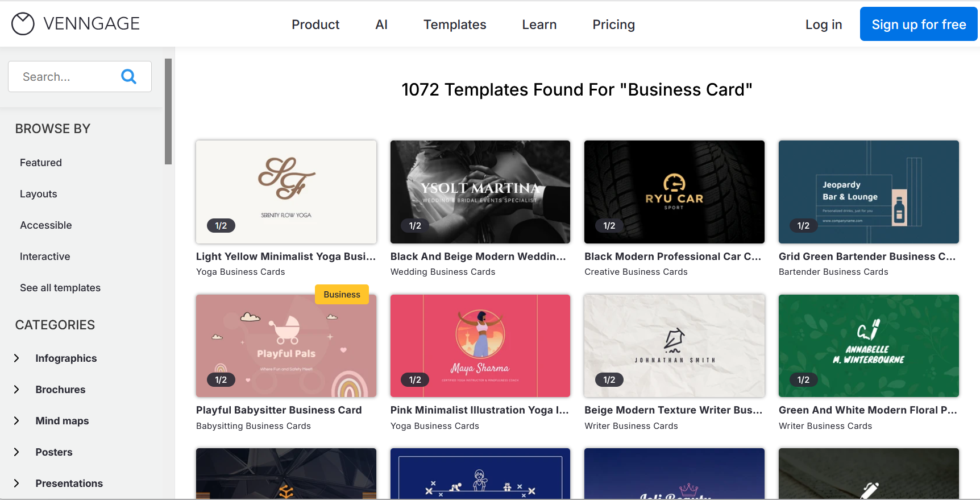
Task: Click the 1/2 badge on Ryu Car card
Action: (609, 226)
